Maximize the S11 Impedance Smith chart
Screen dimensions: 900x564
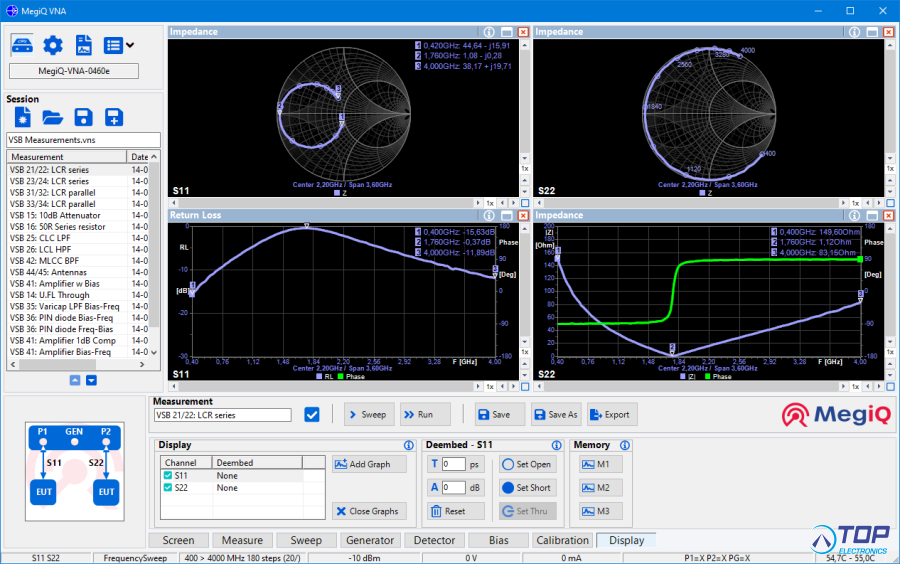pyautogui.click(x=507, y=32)
